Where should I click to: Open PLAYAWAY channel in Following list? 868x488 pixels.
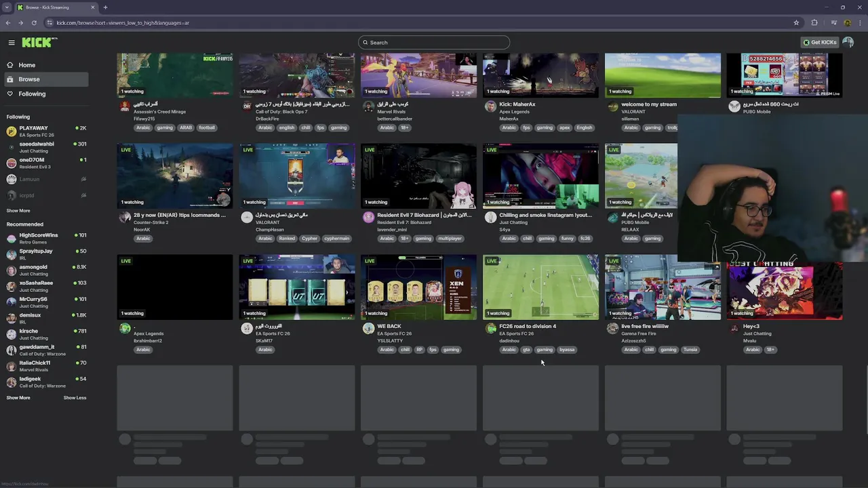tap(46, 131)
